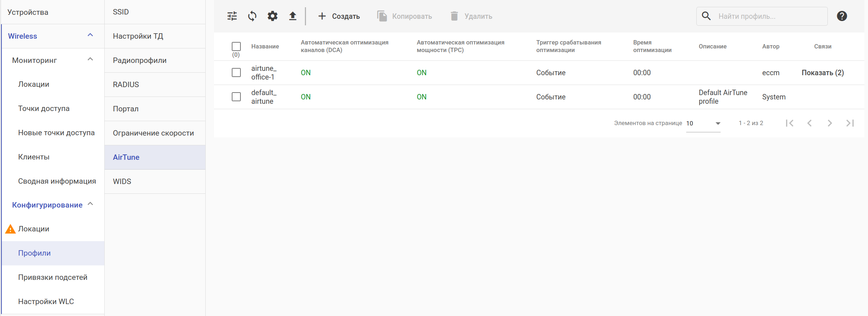Open the Показать (2) link

point(822,73)
